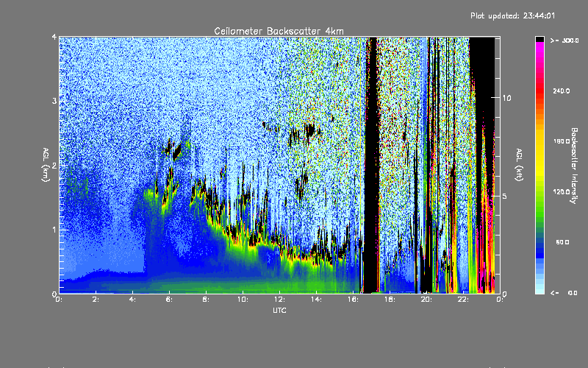The height and width of the screenshot is (368, 588).
Task: Click the '4' label on km axis
Action: (x=54, y=37)
